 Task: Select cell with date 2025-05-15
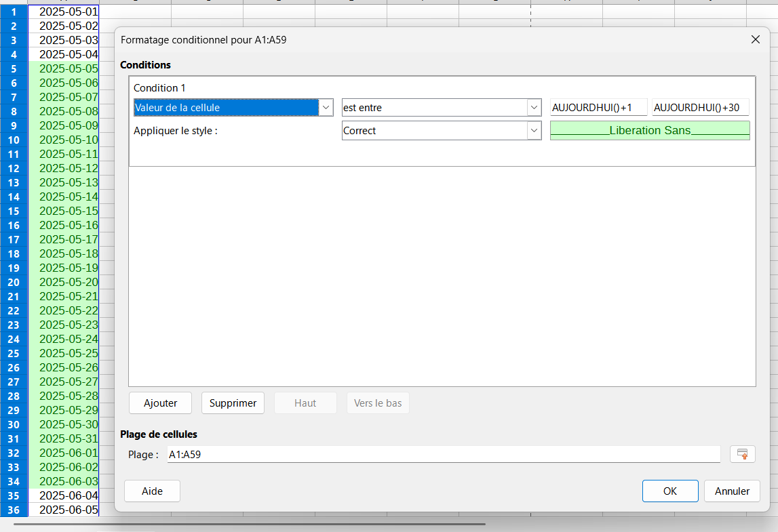(x=64, y=211)
